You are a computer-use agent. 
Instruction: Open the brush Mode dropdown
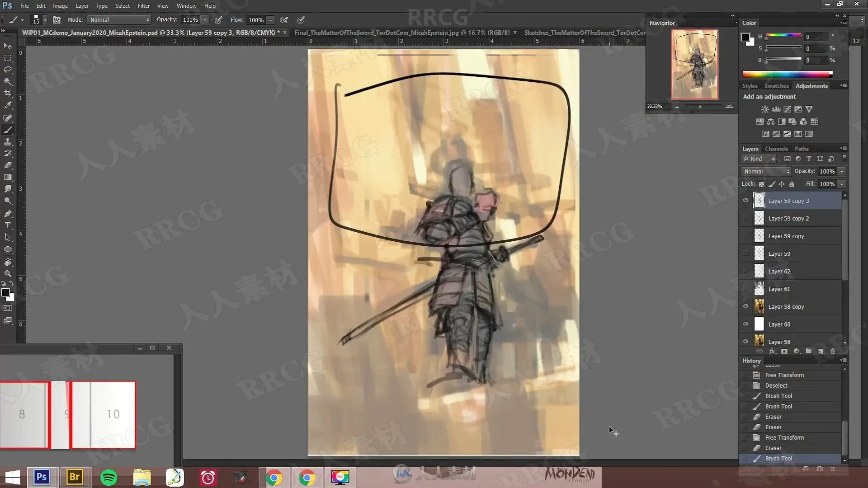(x=119, y=20)
